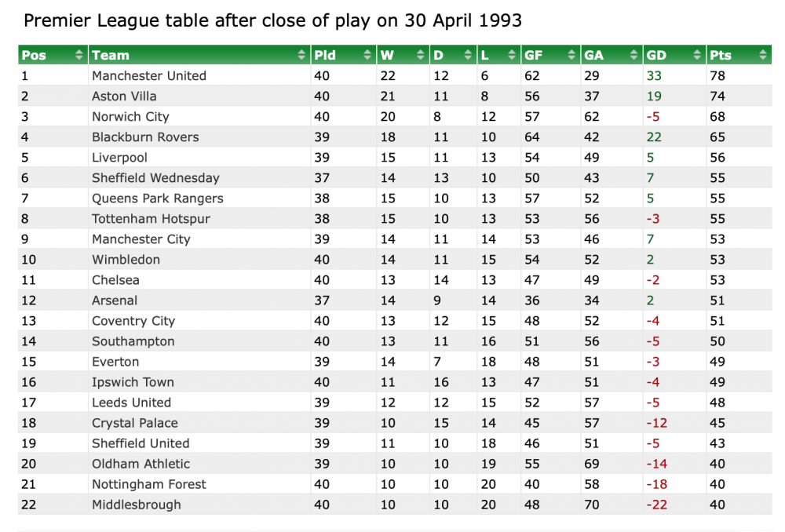Select the Aston Villa team cell

click(x=124, y=97)
